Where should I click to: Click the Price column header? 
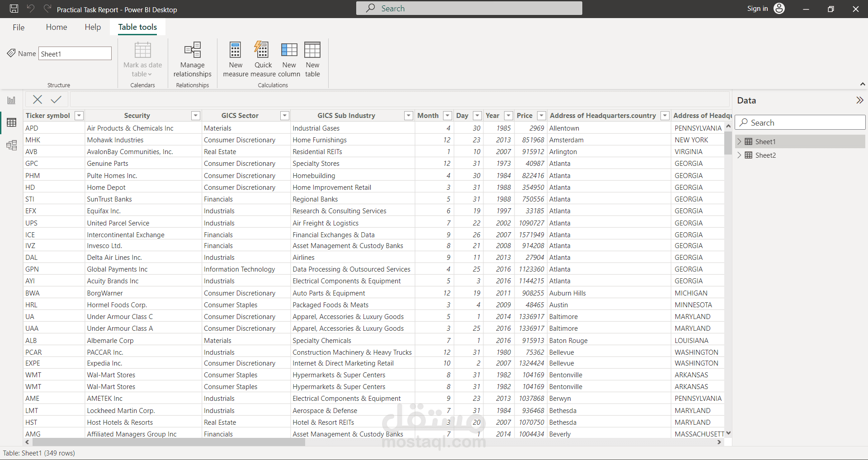[x=525, y=116]
